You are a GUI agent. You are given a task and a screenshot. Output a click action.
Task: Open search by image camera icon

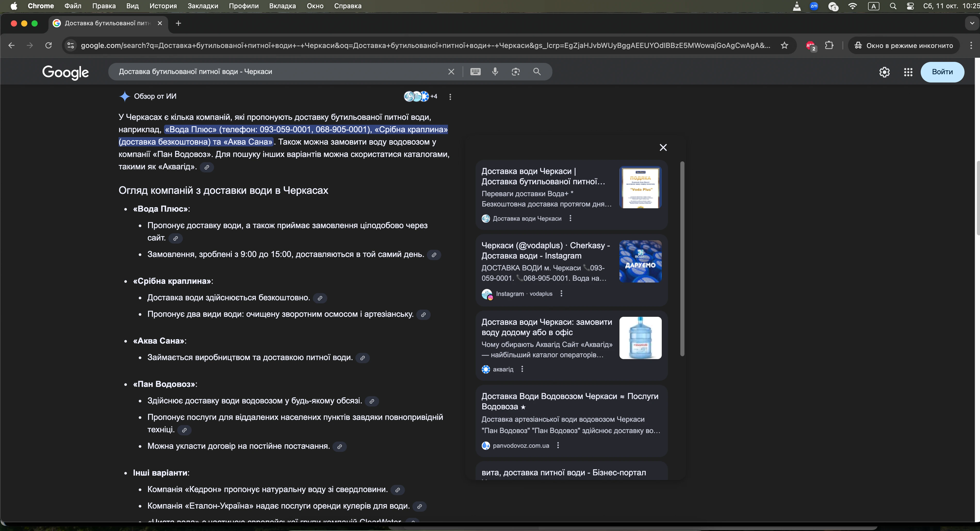coord(516,71)
